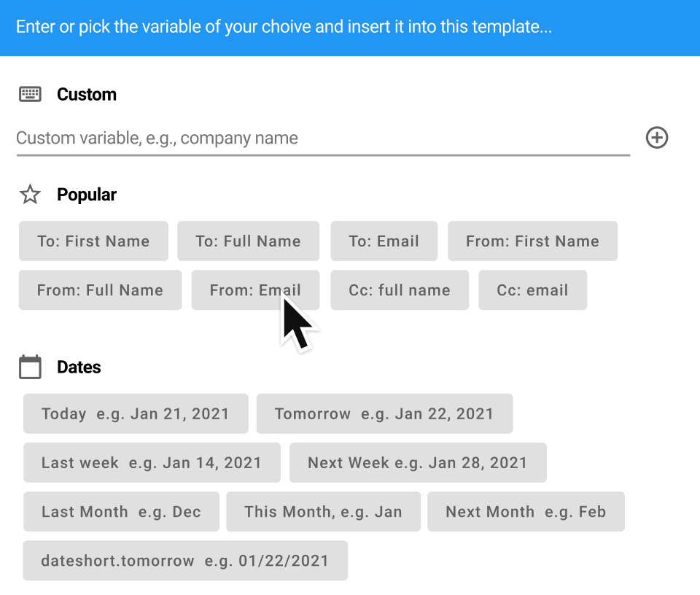700x595 pixels.
Task: Select the From: Full Name chip
Action: [100, 289]
